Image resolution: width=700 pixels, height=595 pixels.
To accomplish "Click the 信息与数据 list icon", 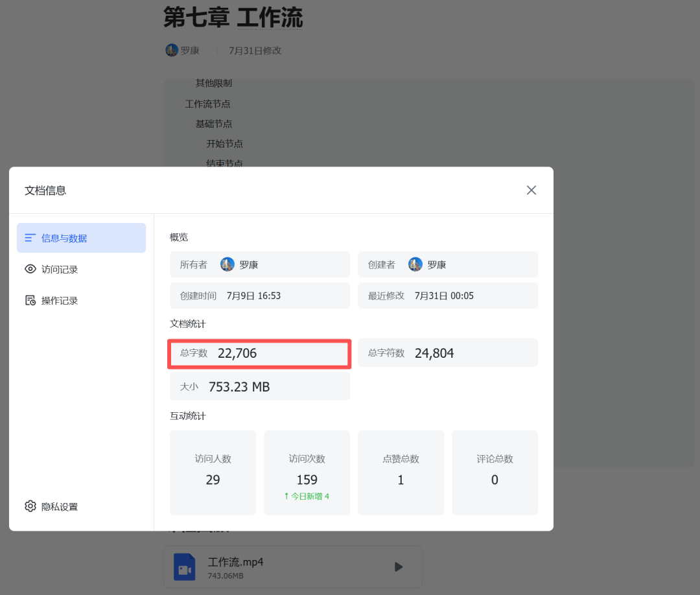I will 30,238.
